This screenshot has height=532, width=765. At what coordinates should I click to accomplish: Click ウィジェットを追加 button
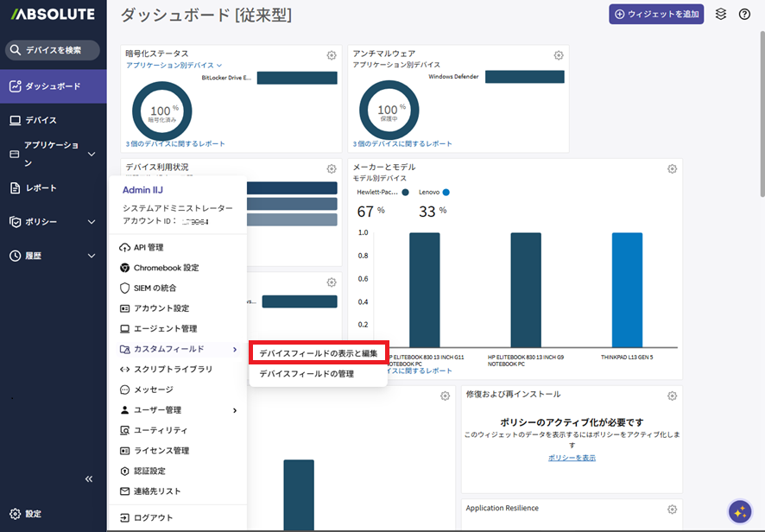pyautogui.click(x=657, y=14)
